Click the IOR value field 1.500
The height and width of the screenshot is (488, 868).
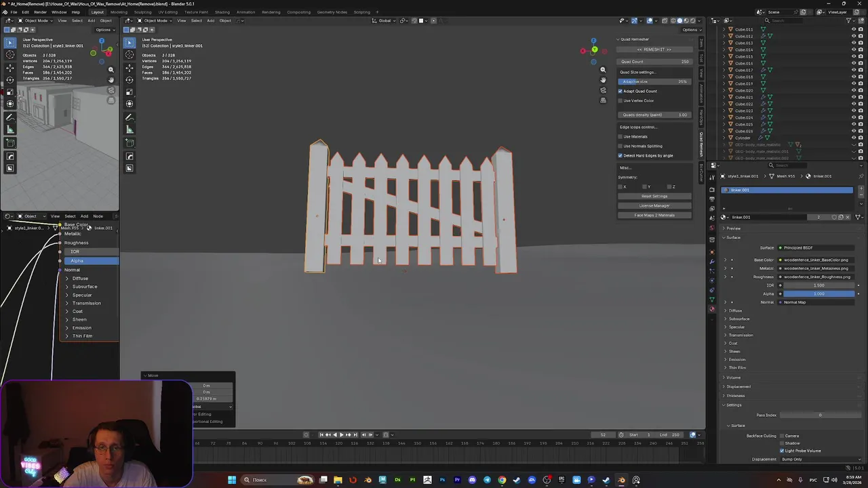click(x=819, y=285)
